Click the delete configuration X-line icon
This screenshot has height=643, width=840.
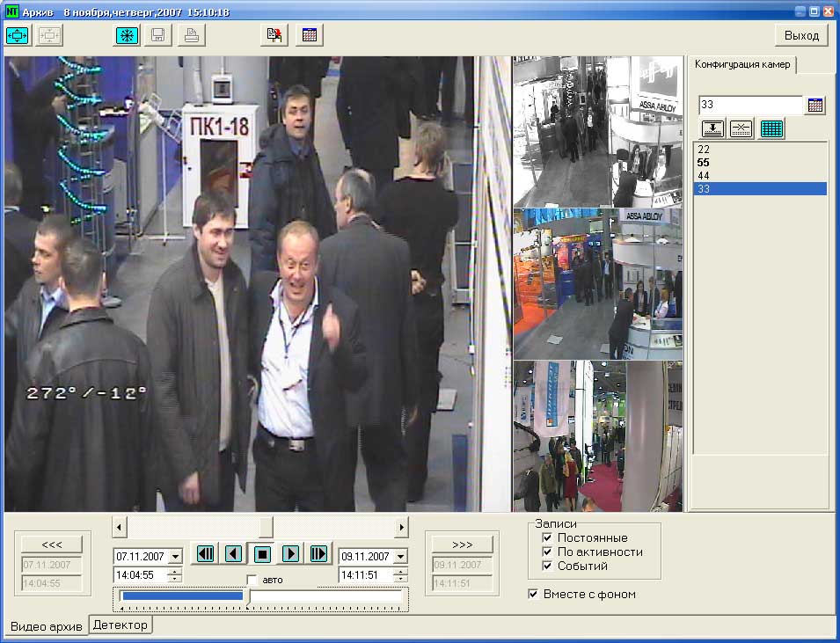pyautogui.click(x=741, y=128)
